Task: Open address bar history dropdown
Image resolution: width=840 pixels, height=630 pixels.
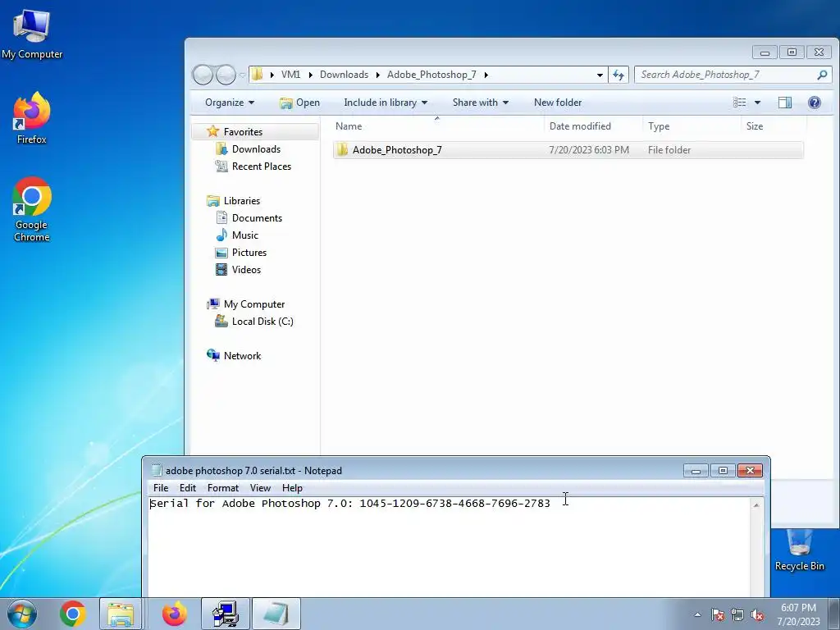Action: [x=600, y=75]
